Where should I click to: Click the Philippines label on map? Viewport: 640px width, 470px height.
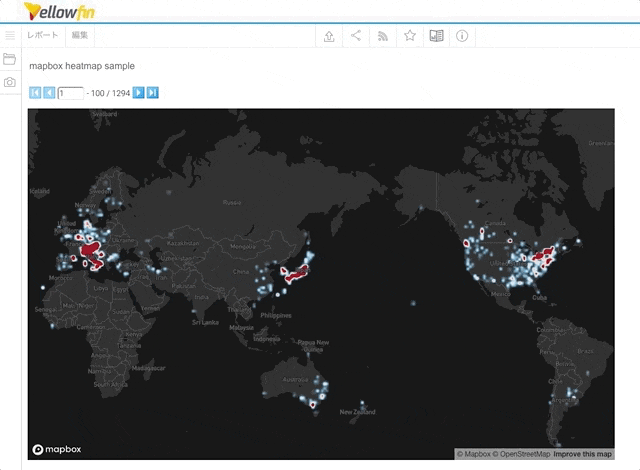276,315
